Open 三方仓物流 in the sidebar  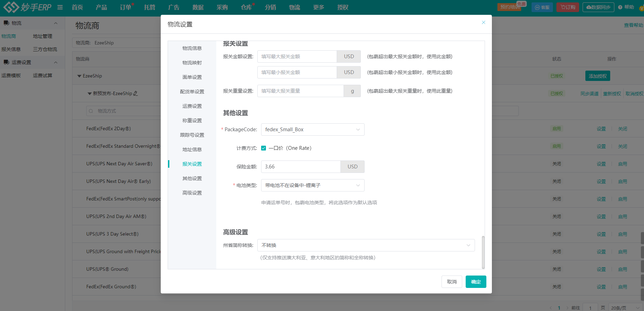[45, 49]
